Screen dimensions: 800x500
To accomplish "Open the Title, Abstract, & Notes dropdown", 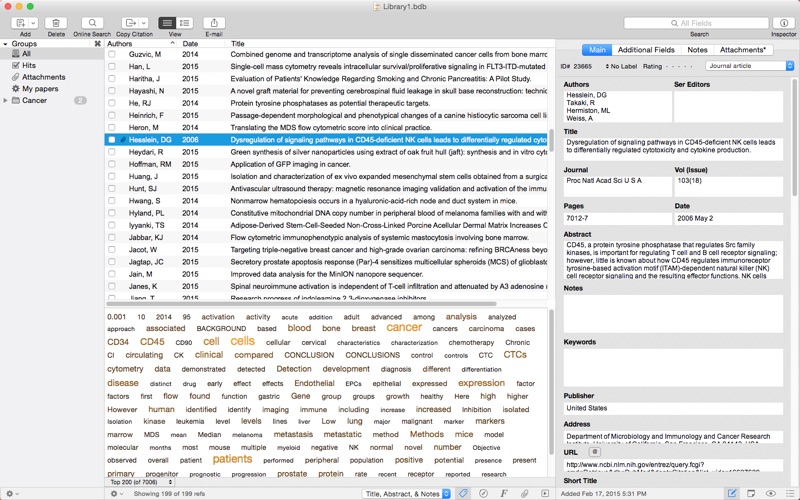I will pos(407,493).
